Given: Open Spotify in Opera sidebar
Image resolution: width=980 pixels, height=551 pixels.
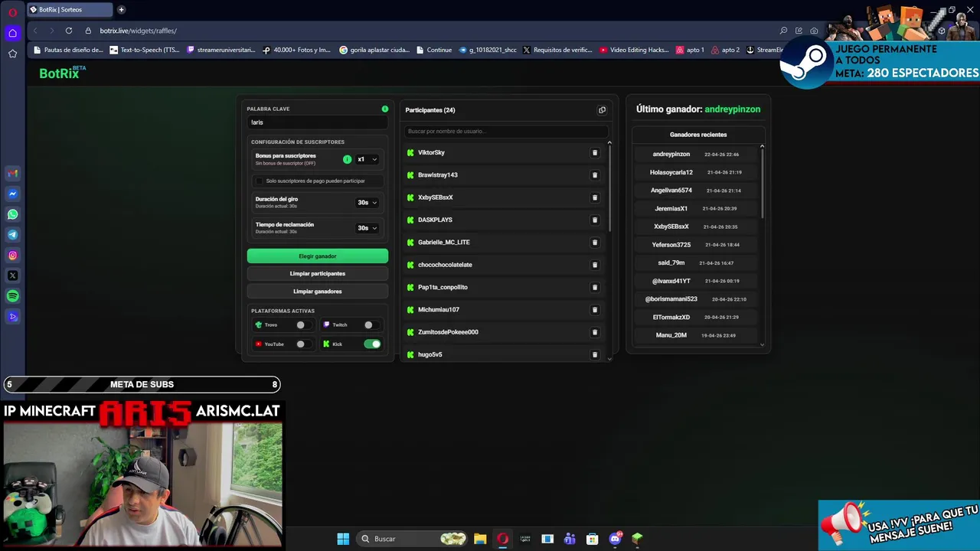Looking at the screenshot, I should pos(13,296).
